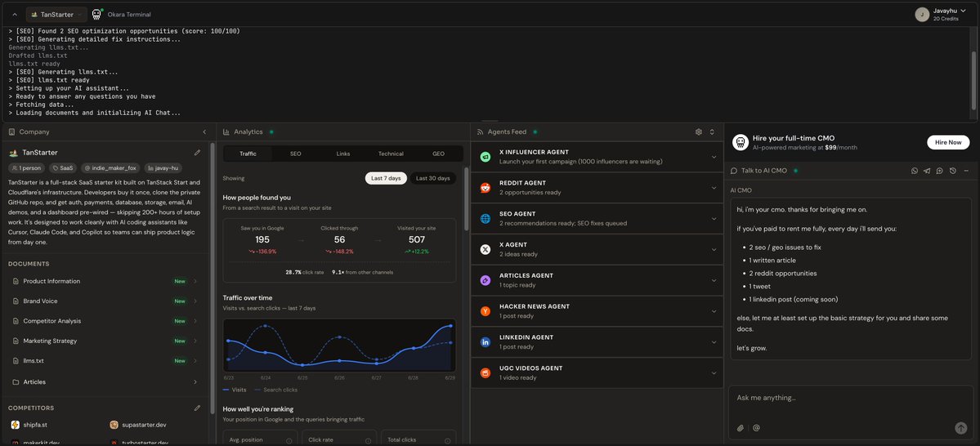Open the Brand Voice document
The image size is (980, 446).
(x=105, y=301)
